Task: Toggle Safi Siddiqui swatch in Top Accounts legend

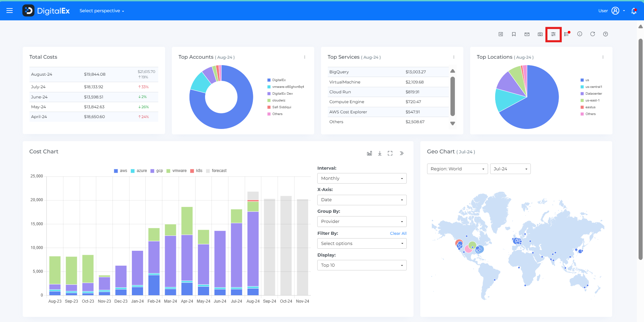Action: pos(269,107)
